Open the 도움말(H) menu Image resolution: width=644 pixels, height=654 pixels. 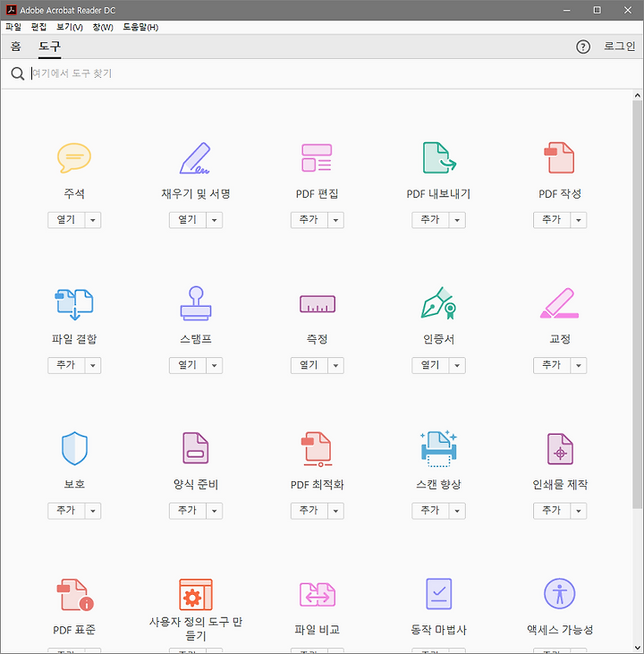click(140, 27)
